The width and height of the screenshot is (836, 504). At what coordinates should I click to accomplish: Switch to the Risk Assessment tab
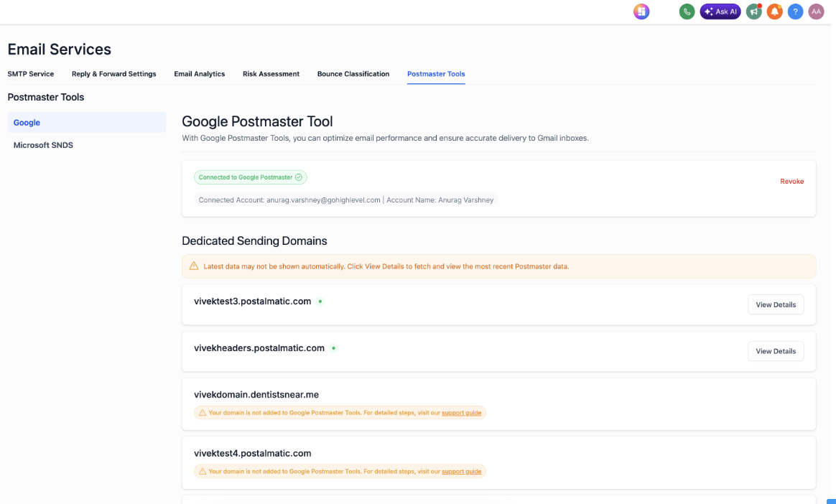(271, 74)
